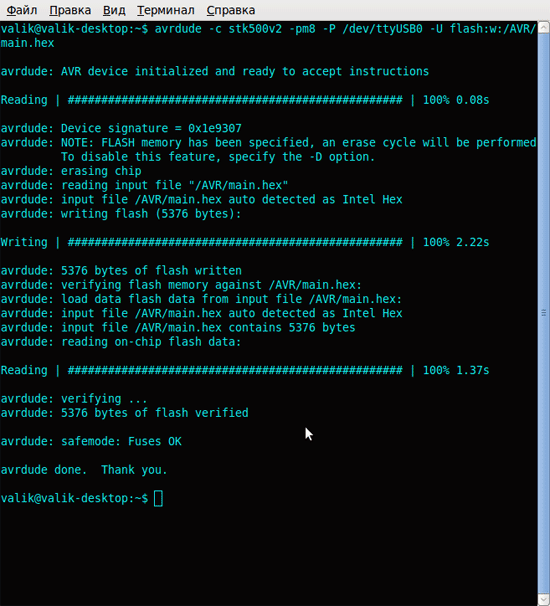Click the Reading progress bar with 1.37s

(x=245, y=370)
